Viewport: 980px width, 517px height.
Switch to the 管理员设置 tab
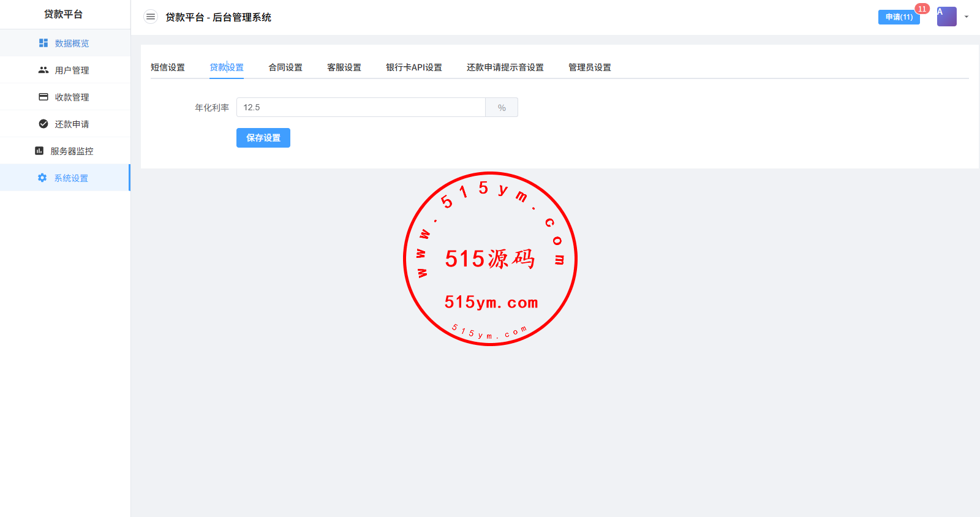coord(590,67)
